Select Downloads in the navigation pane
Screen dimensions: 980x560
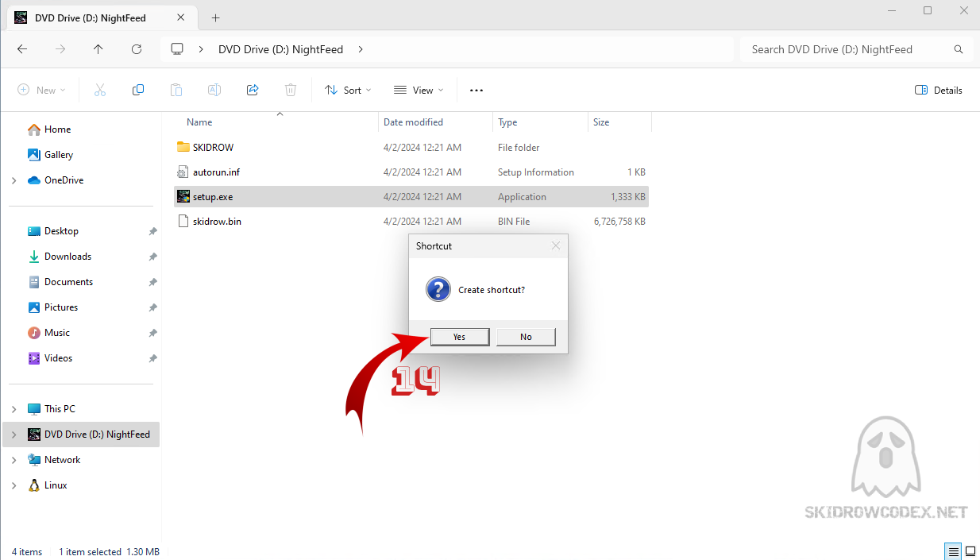pyautogui.click(x=68, y=257)
